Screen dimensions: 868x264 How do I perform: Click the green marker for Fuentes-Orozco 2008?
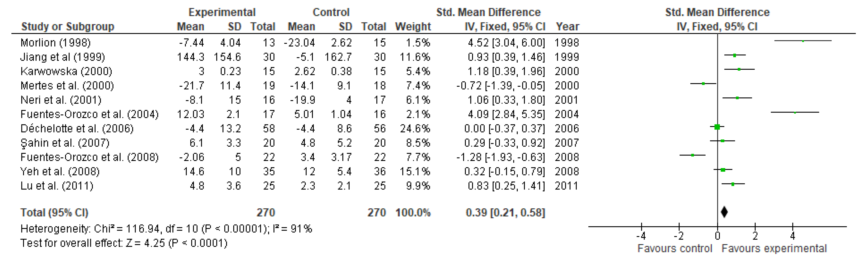coord(692,155)
